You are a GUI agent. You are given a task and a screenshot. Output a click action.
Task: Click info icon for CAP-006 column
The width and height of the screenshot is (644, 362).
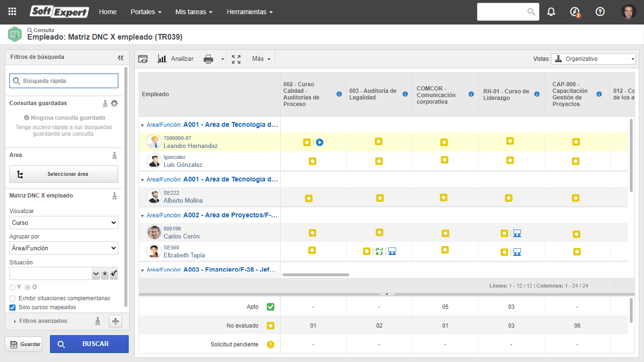click(x=599, y=94)
